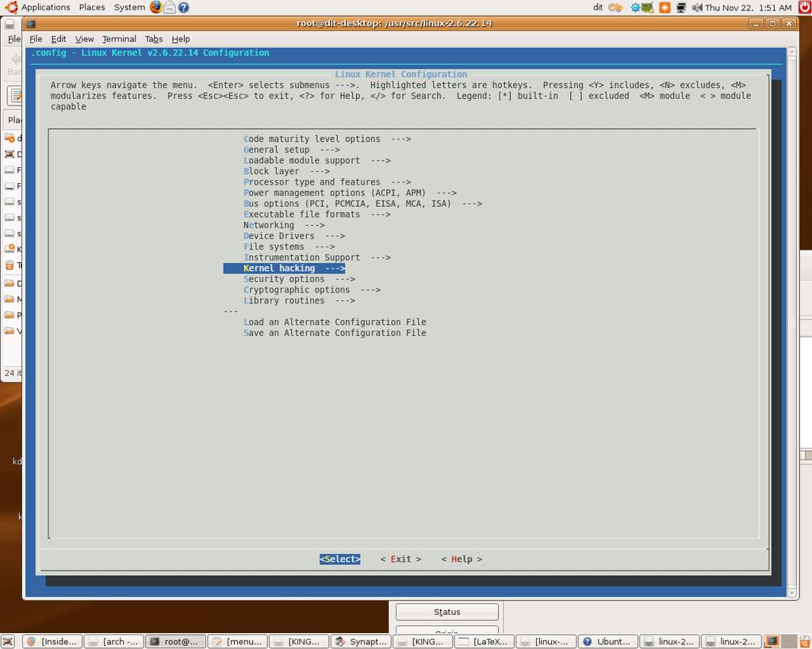Click scrollbar up arrow in terminal
The height and width of the screenshot is (649, 812).
click(x=791, y=52)
